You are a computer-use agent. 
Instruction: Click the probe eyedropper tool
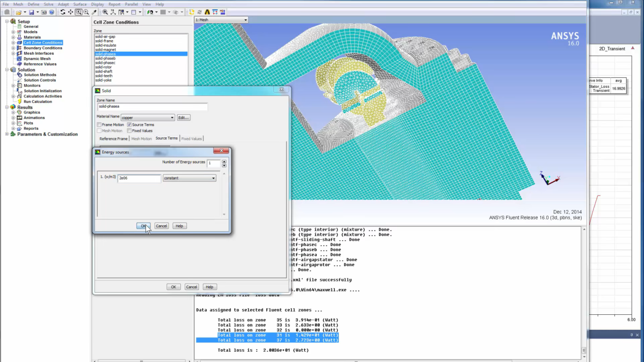click(x=94, y=12)
